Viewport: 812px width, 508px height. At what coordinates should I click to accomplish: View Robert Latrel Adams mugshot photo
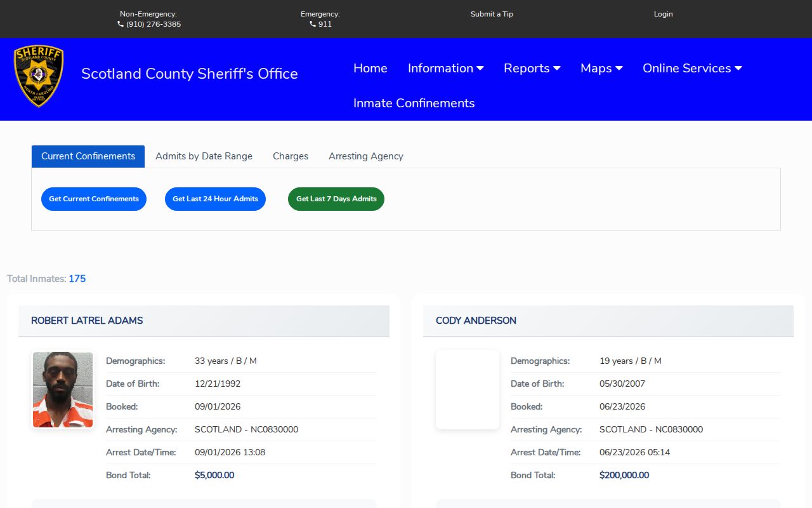coord(63,389)
